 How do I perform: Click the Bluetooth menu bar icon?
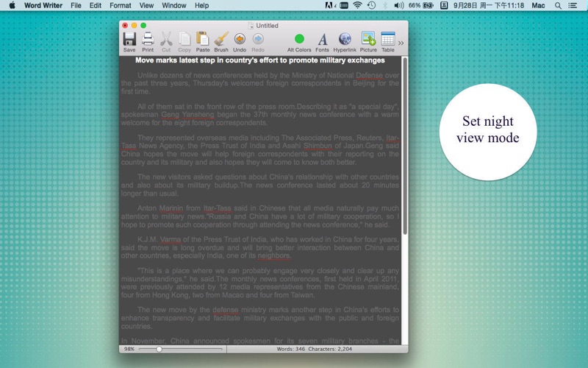point(385,5)
